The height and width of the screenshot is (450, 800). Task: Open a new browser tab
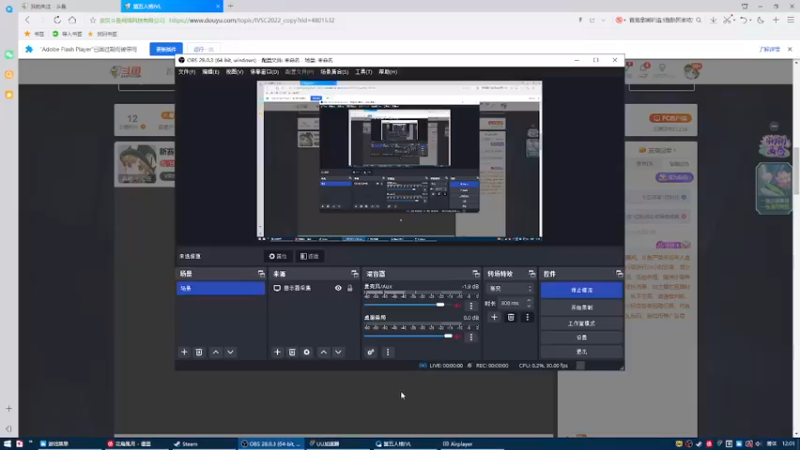pos(231,6)
